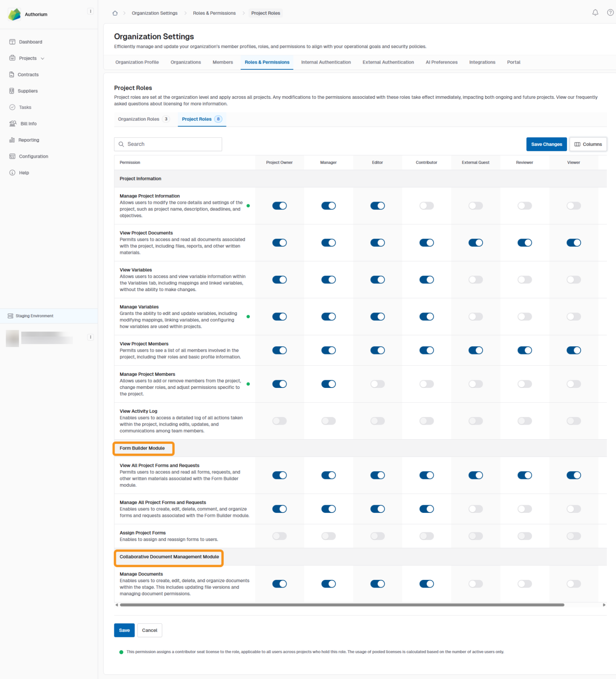Open the Columns chooser dropdown
This screenshot has height=679, width=616.
tap(588, 144)
